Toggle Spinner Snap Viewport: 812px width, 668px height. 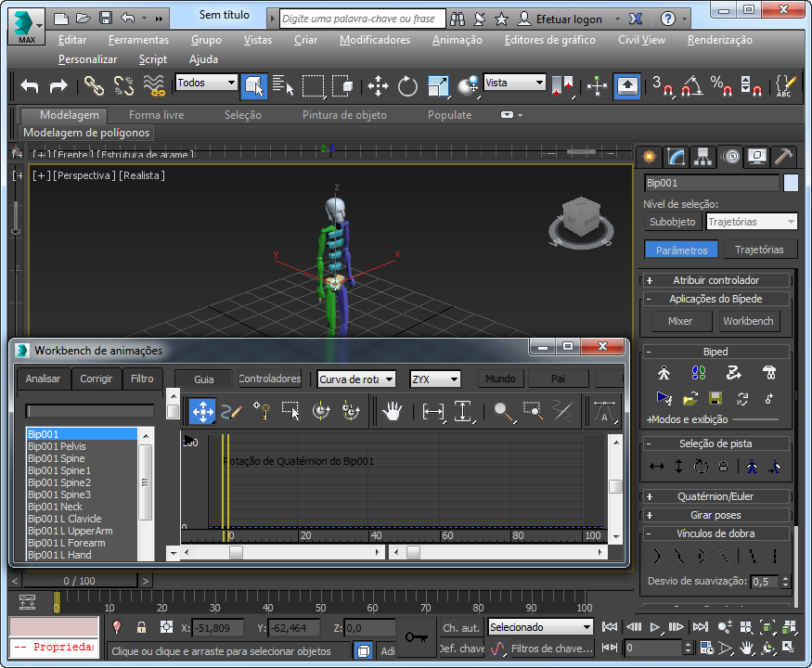click(751, 86)
